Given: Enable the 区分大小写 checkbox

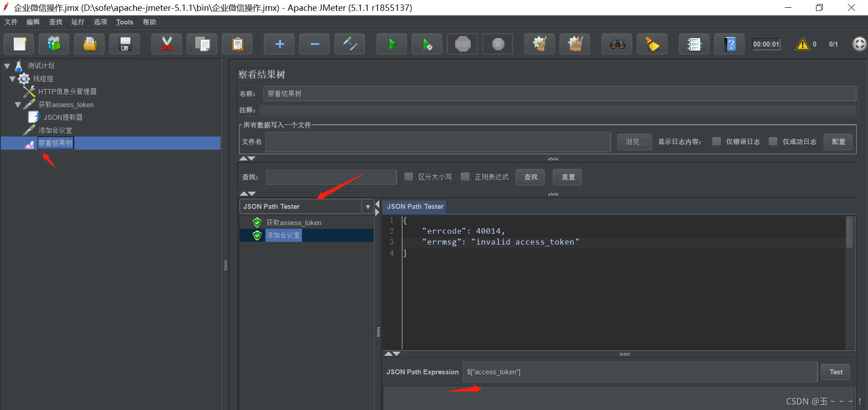Looking at the screenshot, I should coord(409,176).
